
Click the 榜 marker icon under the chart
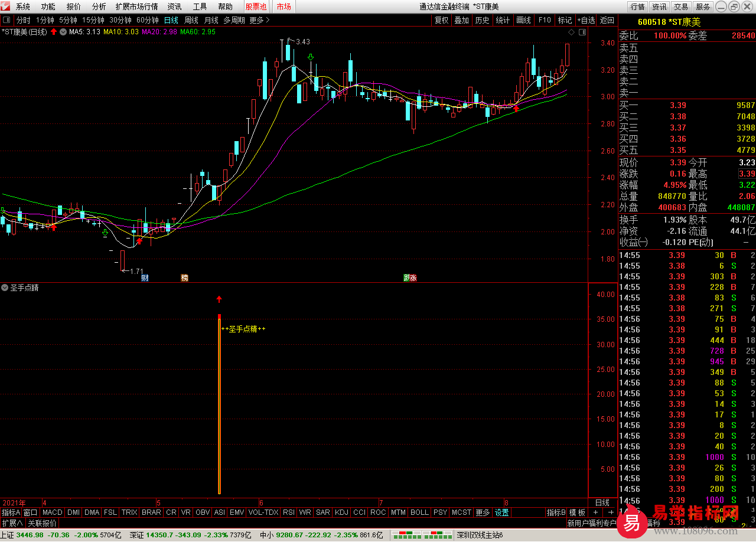point(184,277)
